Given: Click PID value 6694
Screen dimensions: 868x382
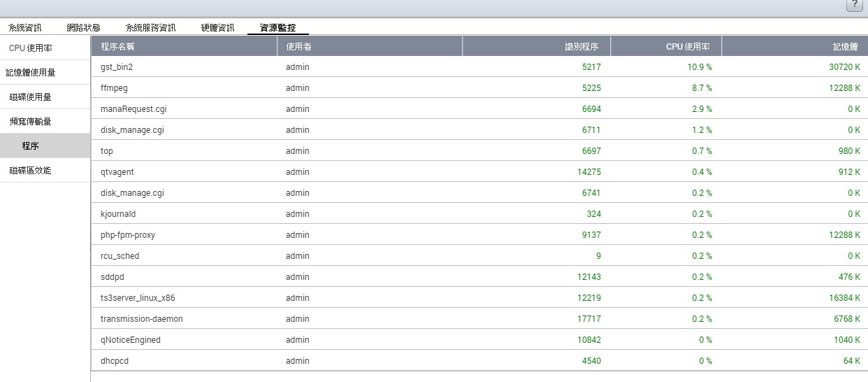Looking at the screenshot, I should click(591, 109).
